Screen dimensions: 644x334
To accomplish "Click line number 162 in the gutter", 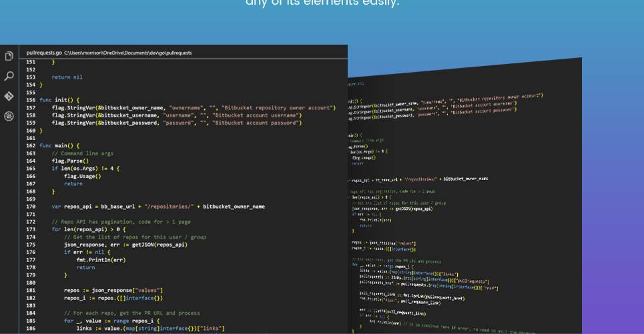I will [31, 145].
